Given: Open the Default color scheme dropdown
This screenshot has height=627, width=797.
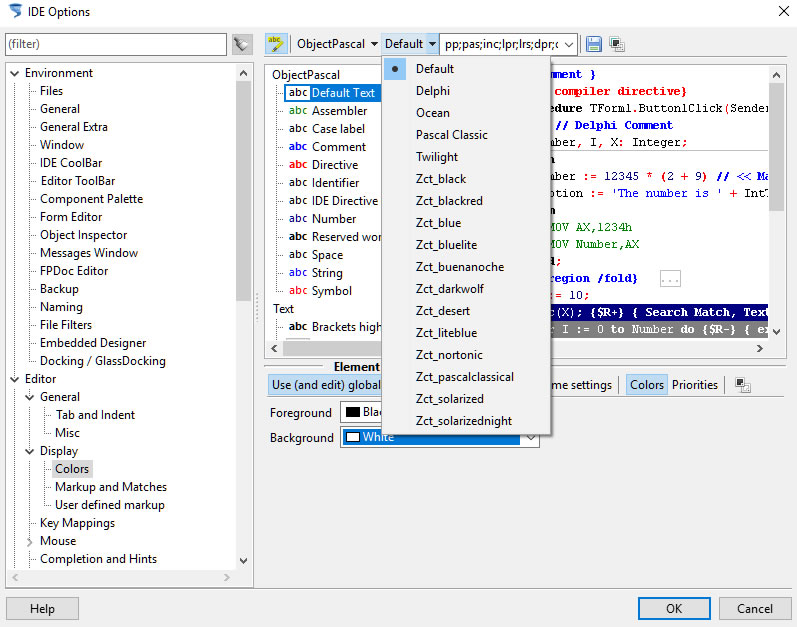Looking at the screenshot, I should tap(432, 44).
